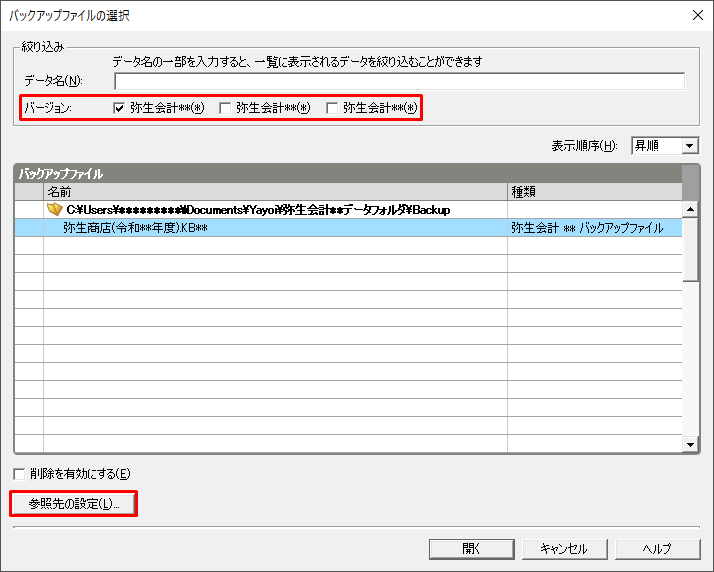Click the キャンセル button
Image resolution: width=714 pixels, height=572 pixels.
coord(564,549)
